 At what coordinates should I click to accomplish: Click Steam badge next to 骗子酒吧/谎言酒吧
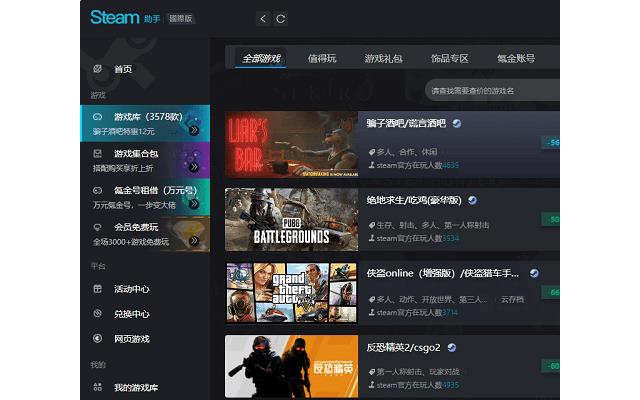click(x=457, y=123)
